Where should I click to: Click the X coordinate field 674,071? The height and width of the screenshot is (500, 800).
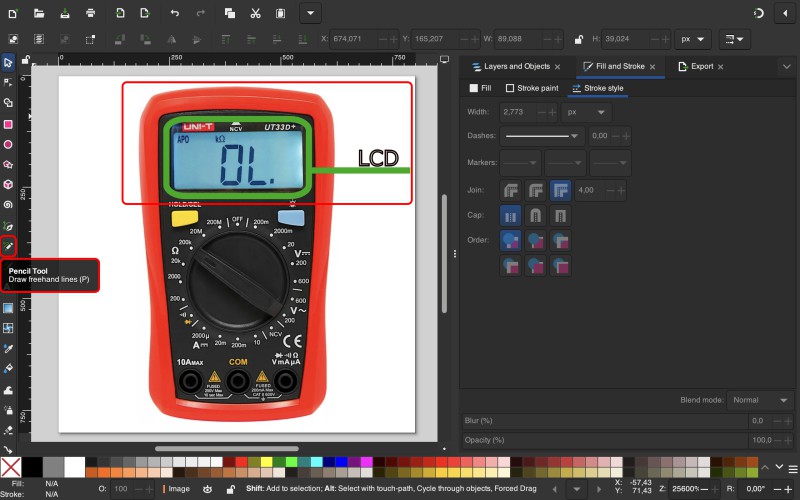point(354,39)
